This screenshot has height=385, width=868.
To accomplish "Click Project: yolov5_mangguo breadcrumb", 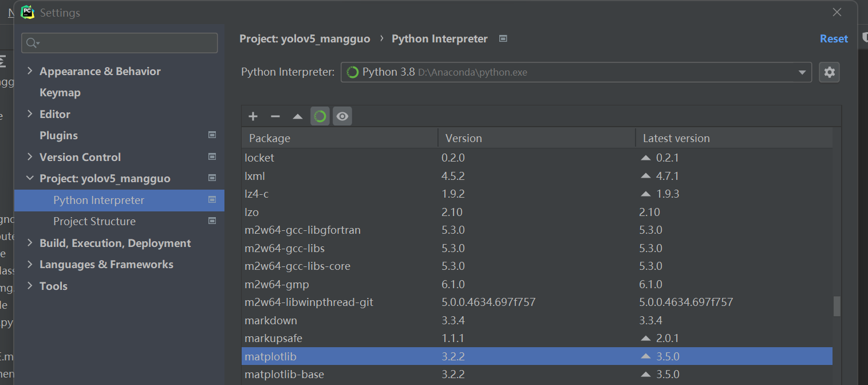I will click(305, 38).
